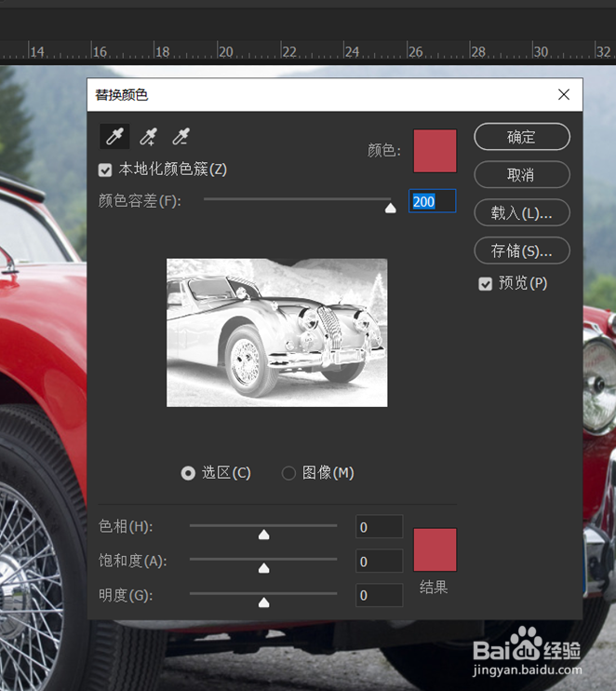Click the 饱和度(A): label

(132, 561)
